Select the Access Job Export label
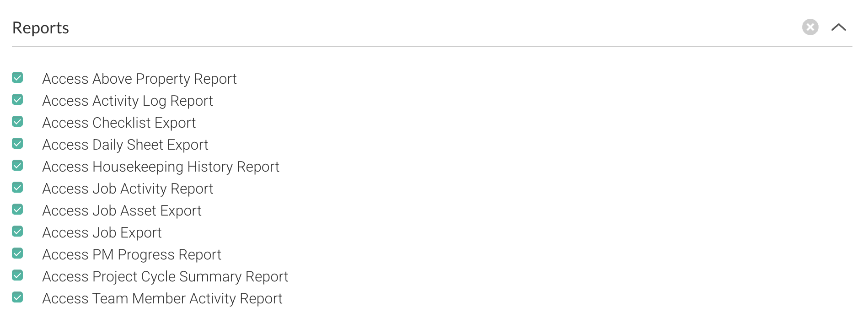868x324 pixels. [x=102, y=232]
